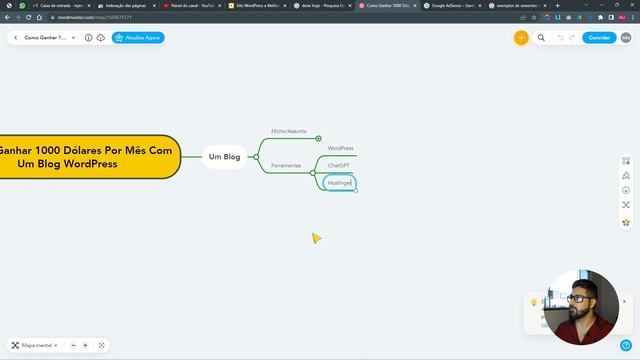Click the circular clock sidebar icon
Image resolution: width=640 pixels, height=360 pixels.
626,190
